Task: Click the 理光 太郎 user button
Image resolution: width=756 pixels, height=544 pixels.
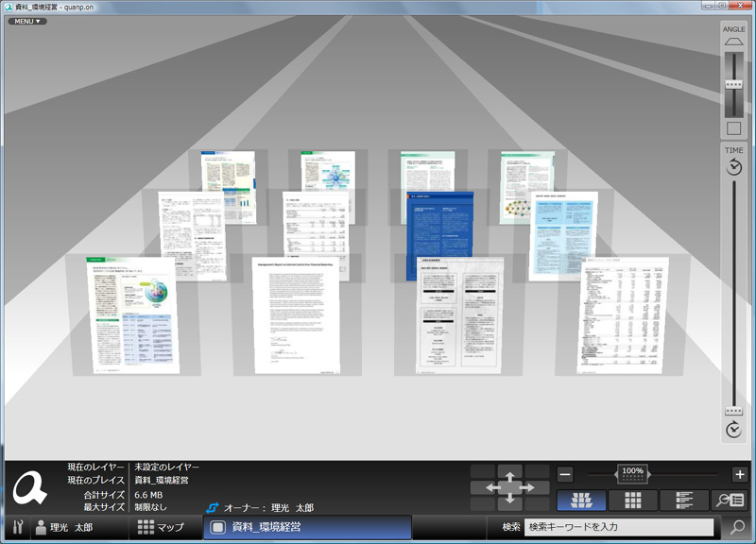Action: (x=66, y=527)
